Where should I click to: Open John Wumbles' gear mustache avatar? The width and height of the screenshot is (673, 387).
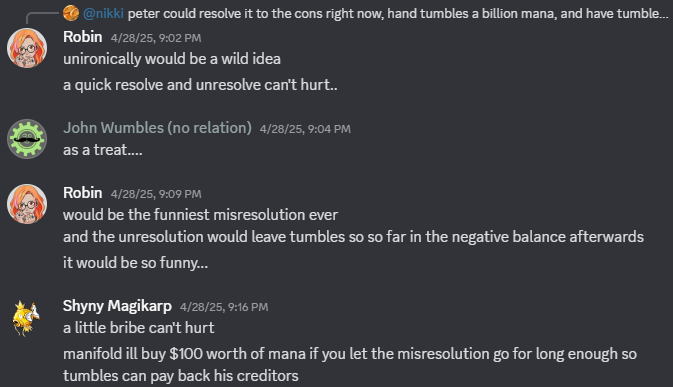(x=27, y=139)
